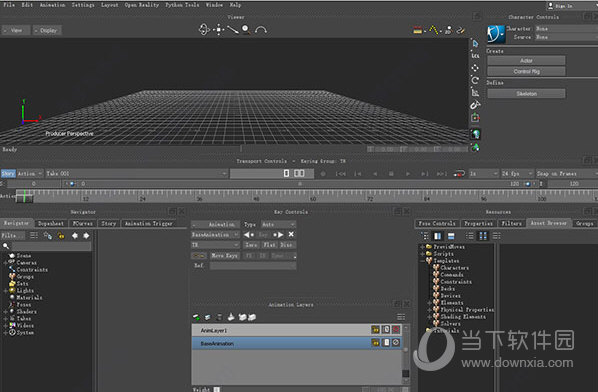Select the Rotate tool beside viewer
Image resolution: width=598 pixels, height=392 pixels.
[x=475, y=80]
